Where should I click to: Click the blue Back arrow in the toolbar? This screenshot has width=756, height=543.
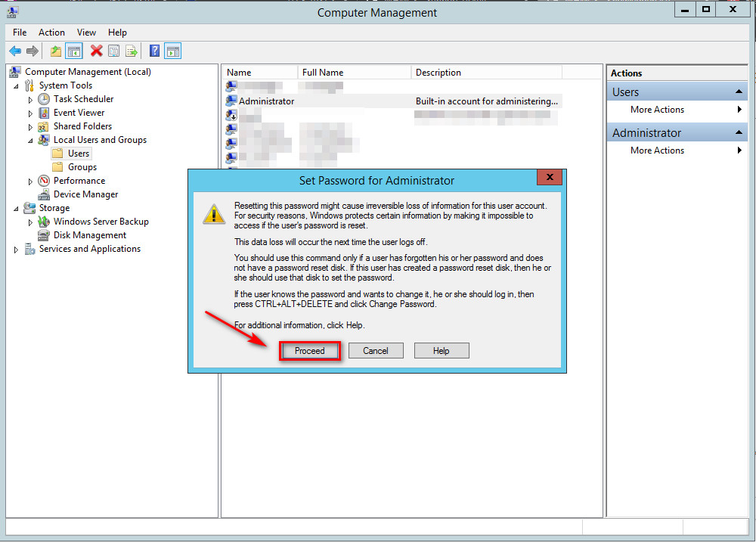(x=15, y=51)
